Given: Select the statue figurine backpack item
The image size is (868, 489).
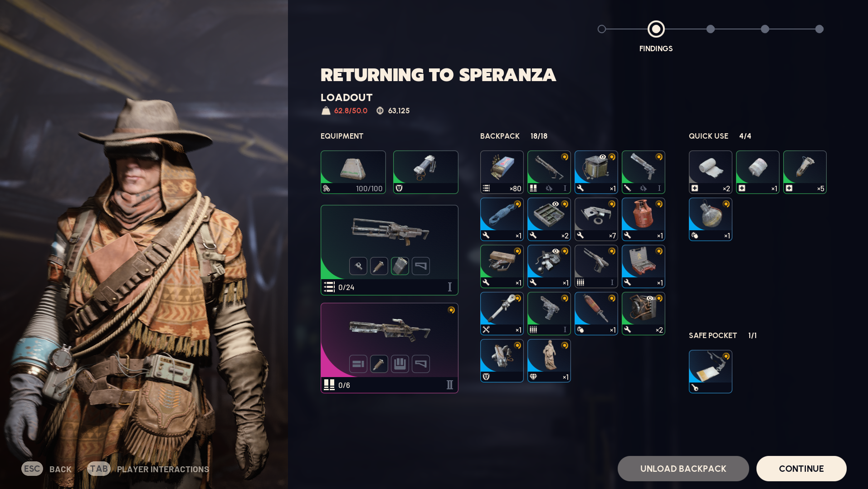Looking at the screenshot, I should coord(549,361).
